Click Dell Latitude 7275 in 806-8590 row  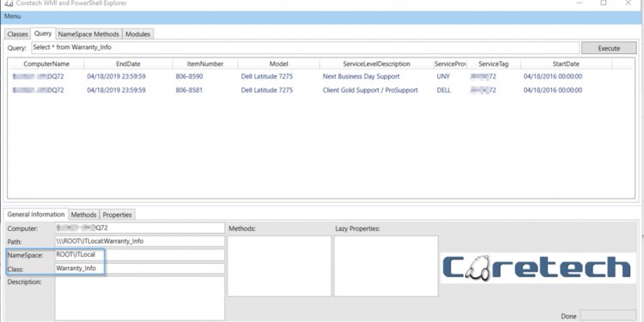(267, 76)
